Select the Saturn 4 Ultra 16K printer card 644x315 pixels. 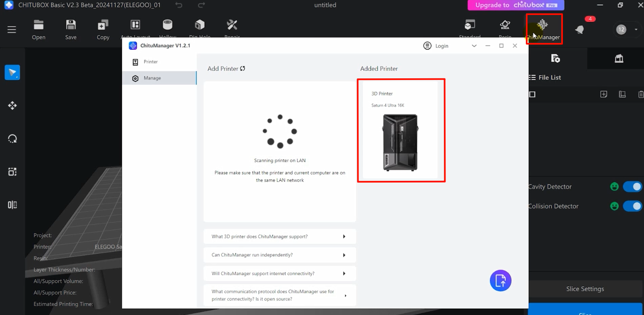(x=400, y=130)
